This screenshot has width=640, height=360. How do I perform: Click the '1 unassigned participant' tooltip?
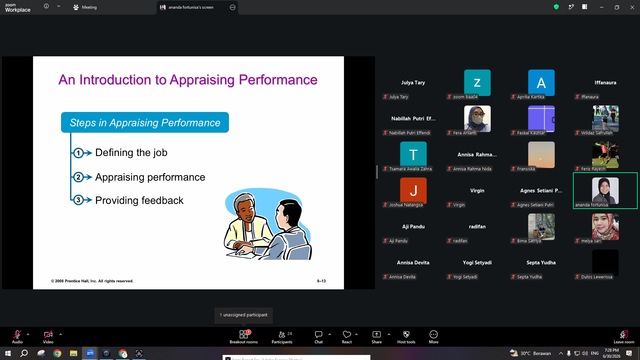[244, 315]
